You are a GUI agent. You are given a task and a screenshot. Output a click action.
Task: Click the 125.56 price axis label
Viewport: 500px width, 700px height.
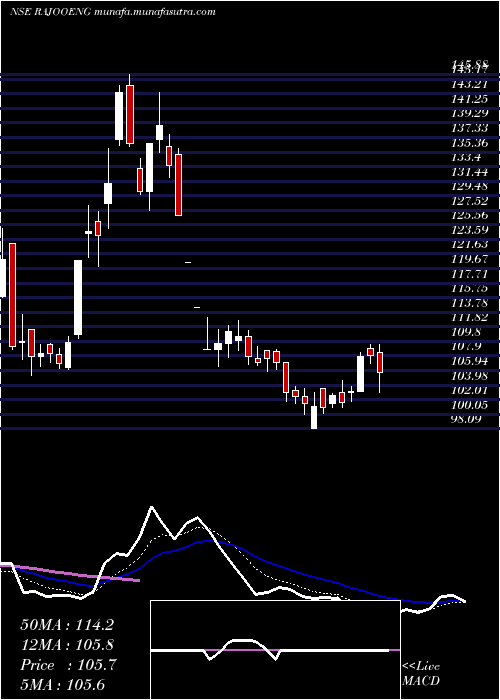469,216
